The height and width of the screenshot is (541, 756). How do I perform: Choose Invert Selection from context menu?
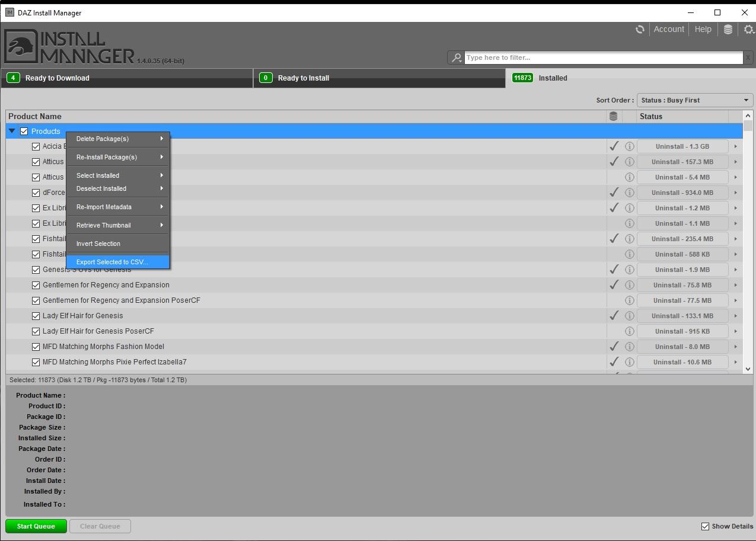[118, 244]
